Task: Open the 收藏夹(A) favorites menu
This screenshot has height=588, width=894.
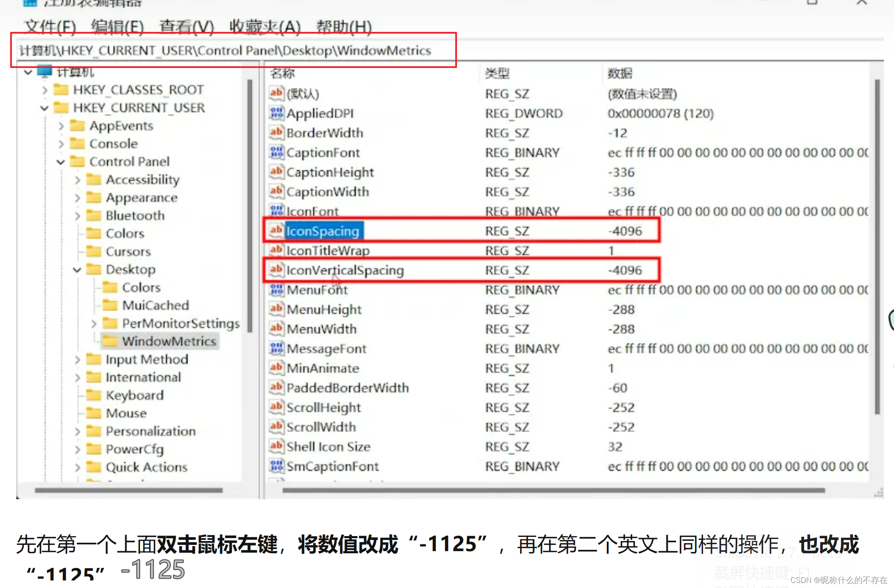Action: (265, 26)
